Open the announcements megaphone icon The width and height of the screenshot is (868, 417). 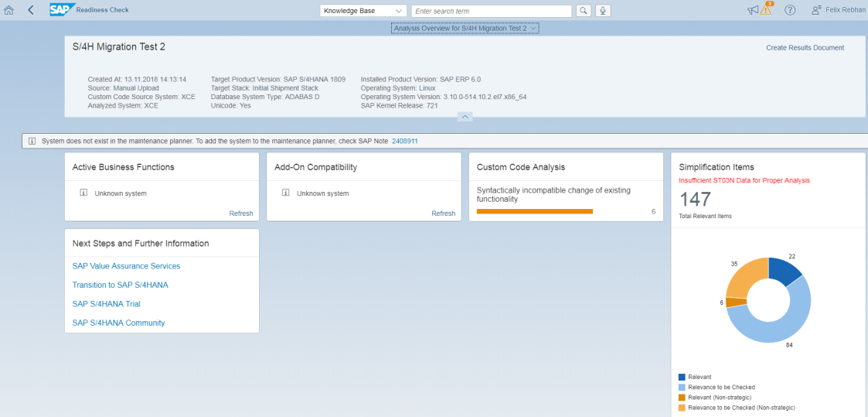click(752, 10)
